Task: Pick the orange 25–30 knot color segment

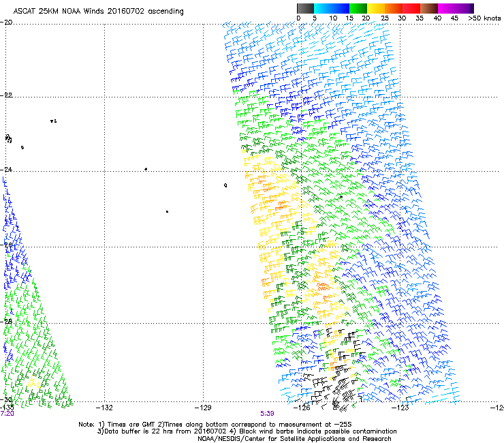Action: coord(394,8)
